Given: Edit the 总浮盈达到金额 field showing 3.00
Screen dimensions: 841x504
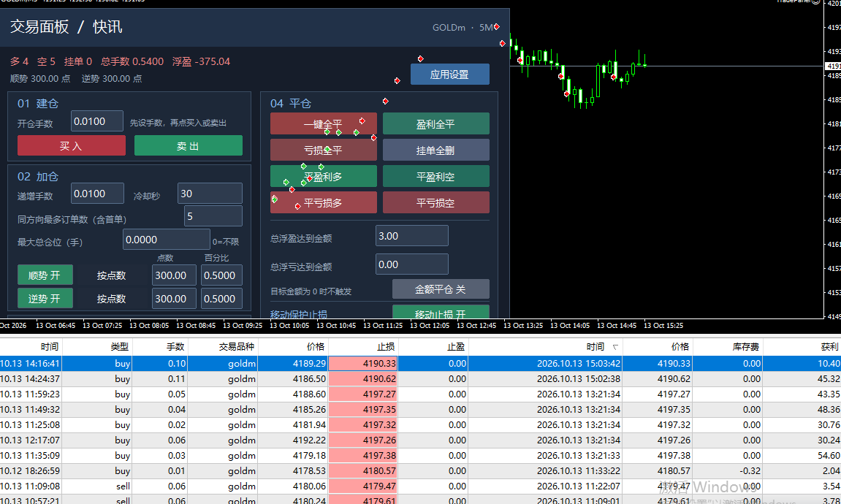Looking at the screenshot, I should tap(412, 236).
